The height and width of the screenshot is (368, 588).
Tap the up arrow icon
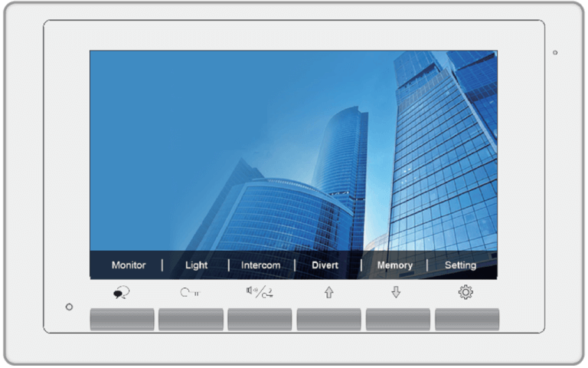point(329,292)
